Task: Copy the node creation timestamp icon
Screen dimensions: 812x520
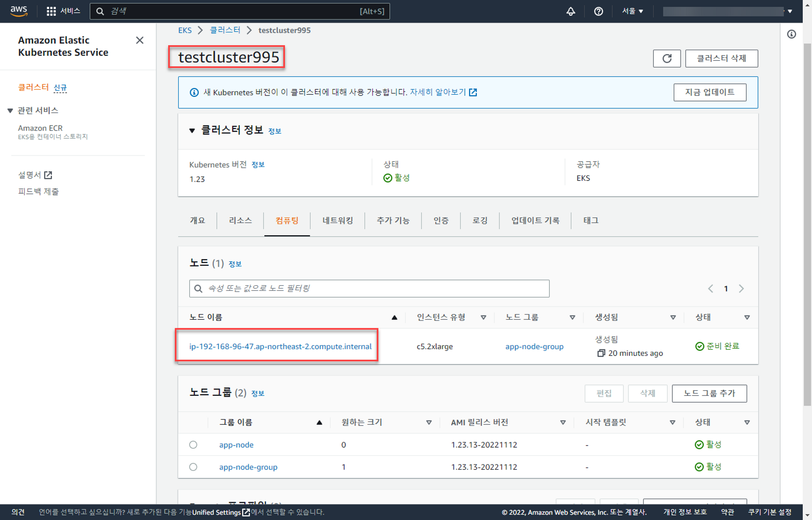Action: (601, 353)
